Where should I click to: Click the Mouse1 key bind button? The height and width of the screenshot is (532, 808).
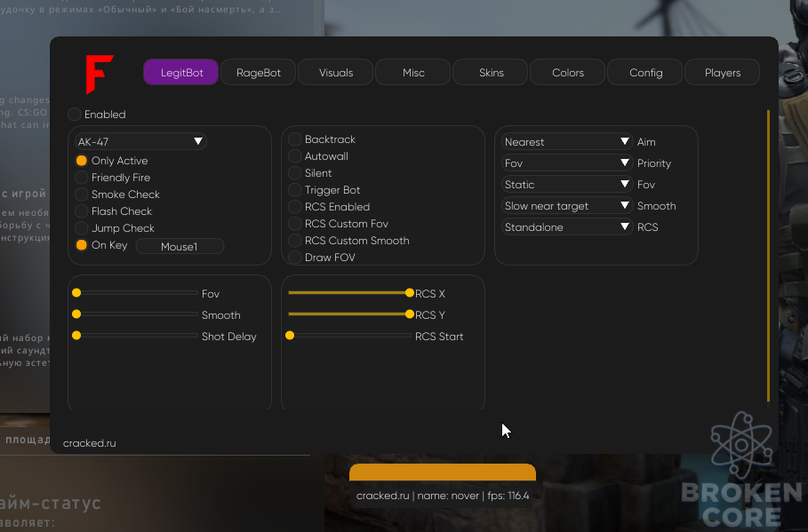(x=180, y=246)
